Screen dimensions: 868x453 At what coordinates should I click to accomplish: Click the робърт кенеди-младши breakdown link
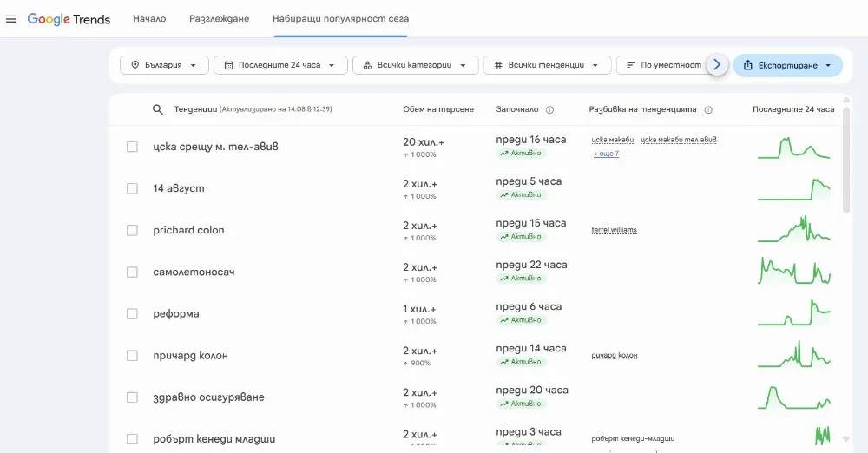point(633,438)
